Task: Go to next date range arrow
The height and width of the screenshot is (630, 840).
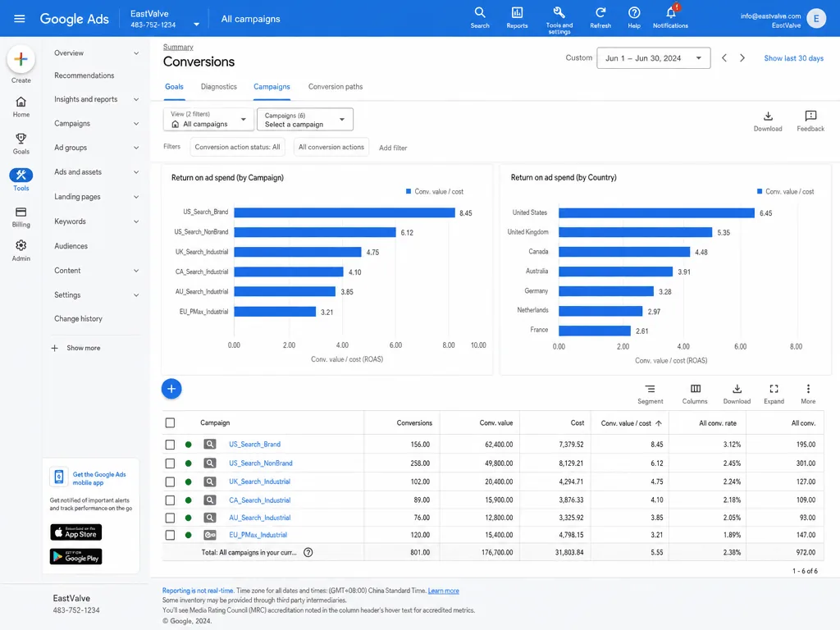Action: coord(742,58)
